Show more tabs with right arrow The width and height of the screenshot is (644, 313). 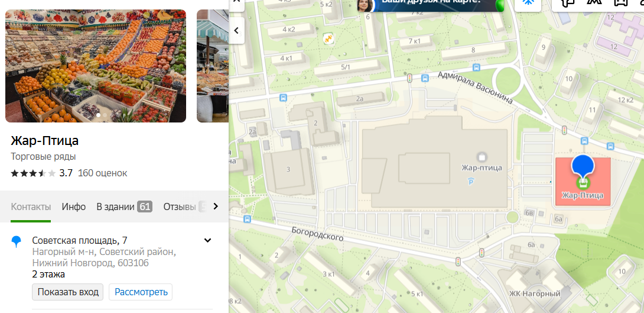[216, 206]
